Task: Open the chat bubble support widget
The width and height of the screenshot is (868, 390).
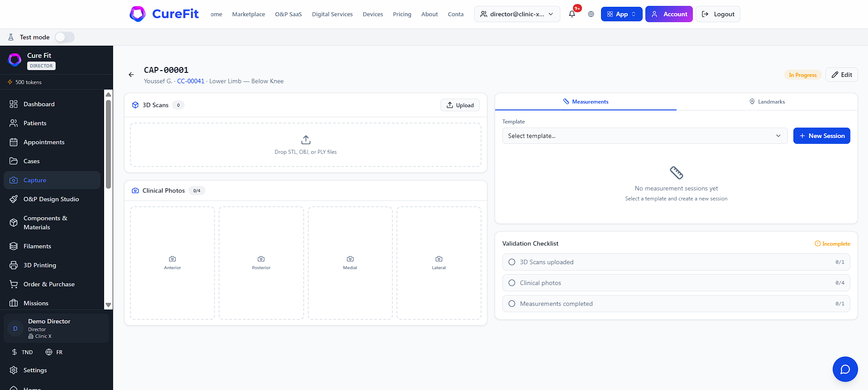Action: (845, 369)
